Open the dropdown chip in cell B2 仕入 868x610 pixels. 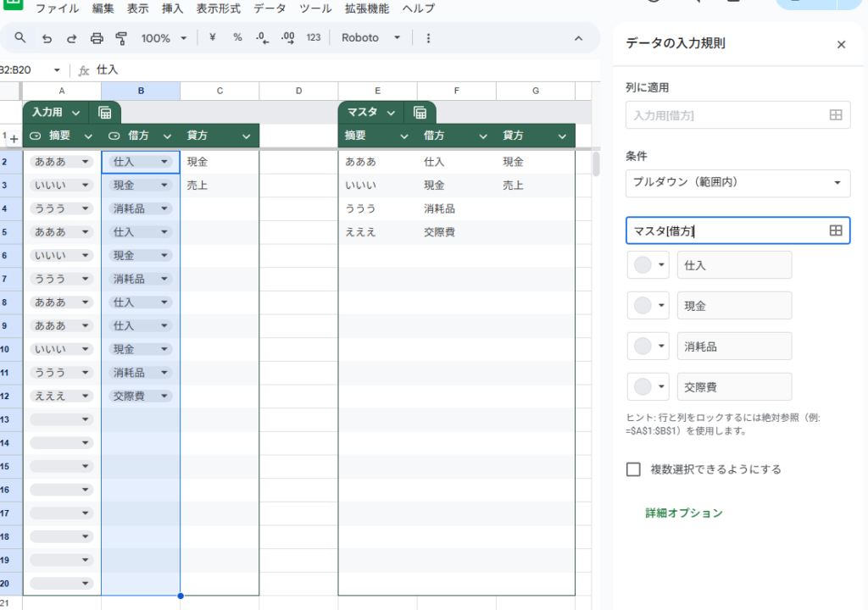coord(164,162)
